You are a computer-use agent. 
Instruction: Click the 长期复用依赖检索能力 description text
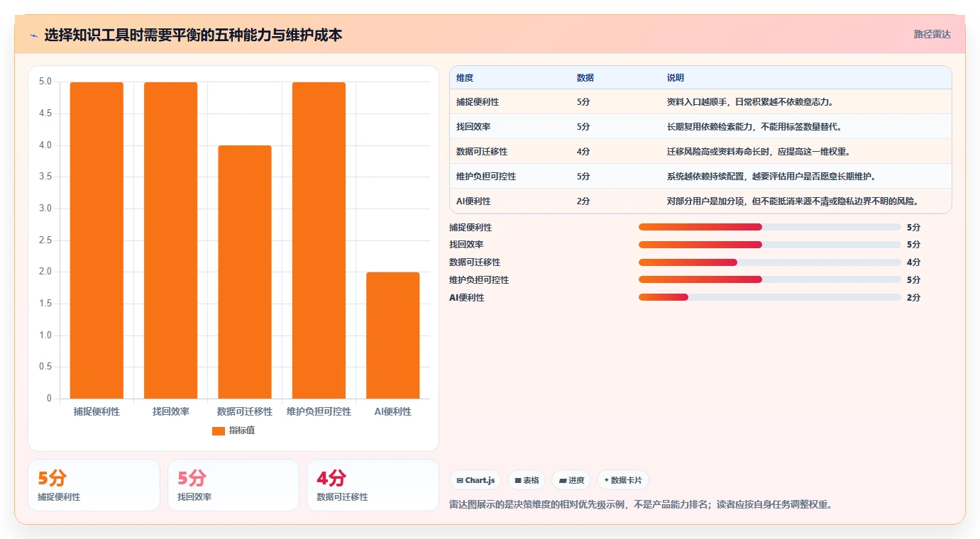[x=754, y=127]
